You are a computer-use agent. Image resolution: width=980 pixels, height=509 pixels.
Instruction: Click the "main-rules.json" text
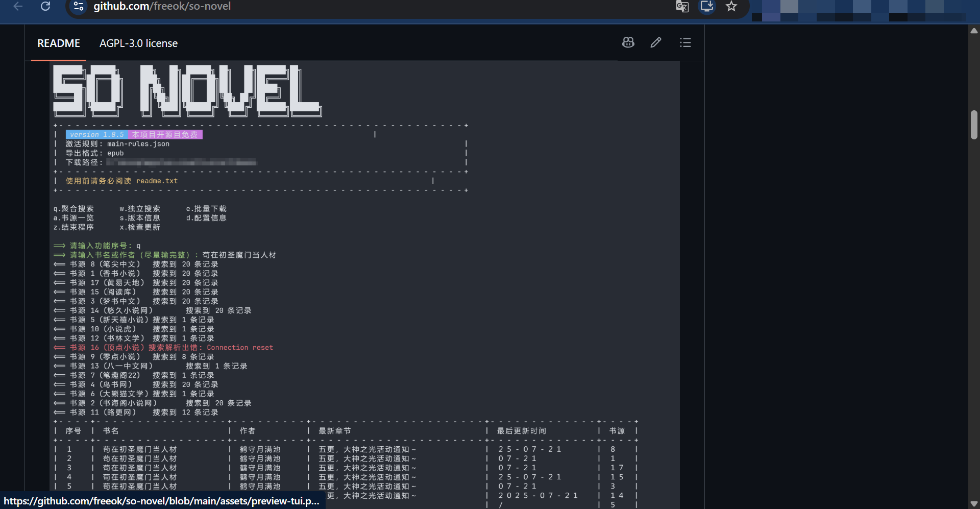pyautogui.click(x=138, y=144)
